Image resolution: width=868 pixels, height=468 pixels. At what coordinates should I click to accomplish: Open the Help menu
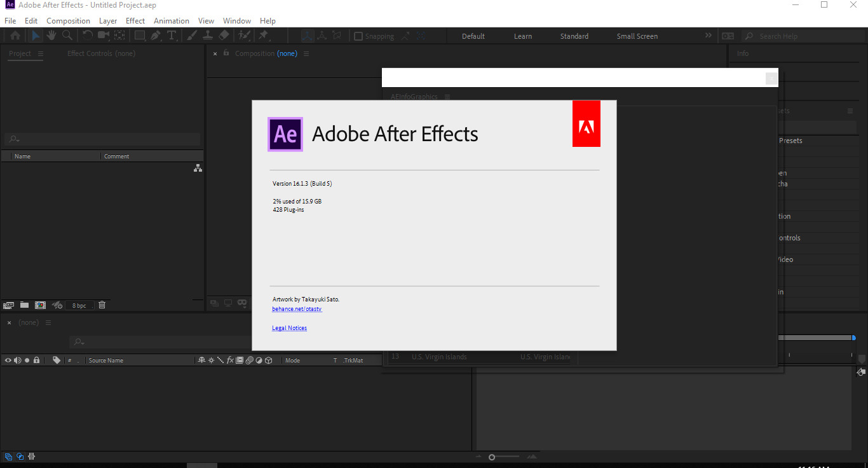tap(268, 20)
